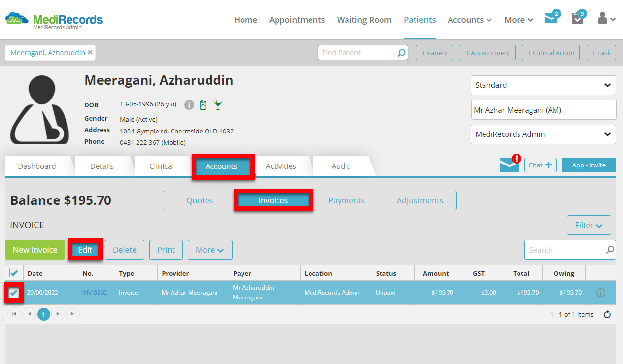Show the Payments section
This screenshot has width=623, height=364.
coord(346,200)
